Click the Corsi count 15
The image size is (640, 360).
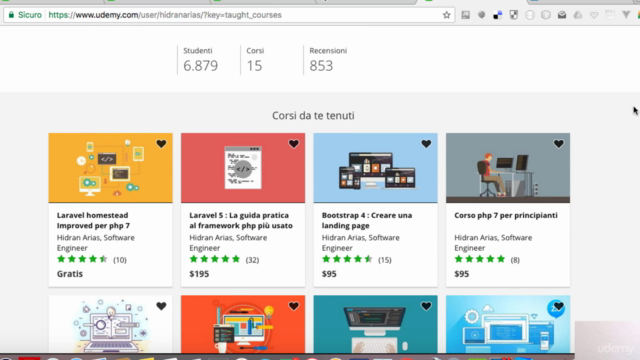(x=254, y=66)
